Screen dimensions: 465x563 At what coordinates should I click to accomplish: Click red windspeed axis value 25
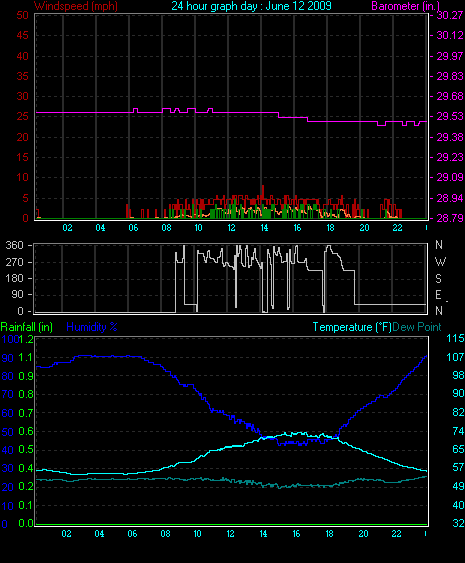click(22, 116)
